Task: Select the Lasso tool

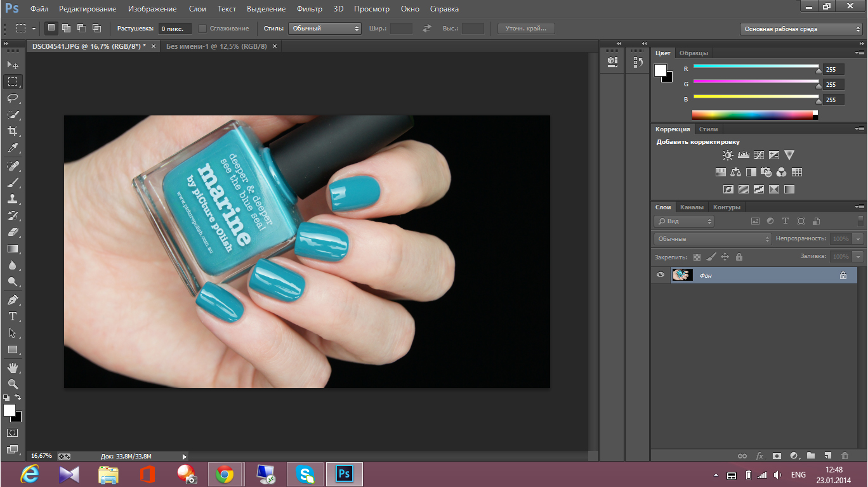Action: click(x=13, y=98)
